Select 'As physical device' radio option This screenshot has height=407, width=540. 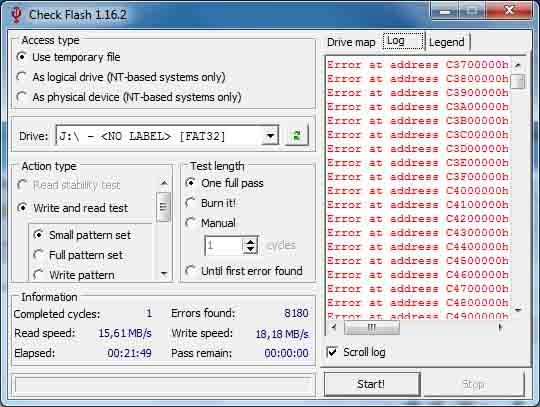point(22,97)
